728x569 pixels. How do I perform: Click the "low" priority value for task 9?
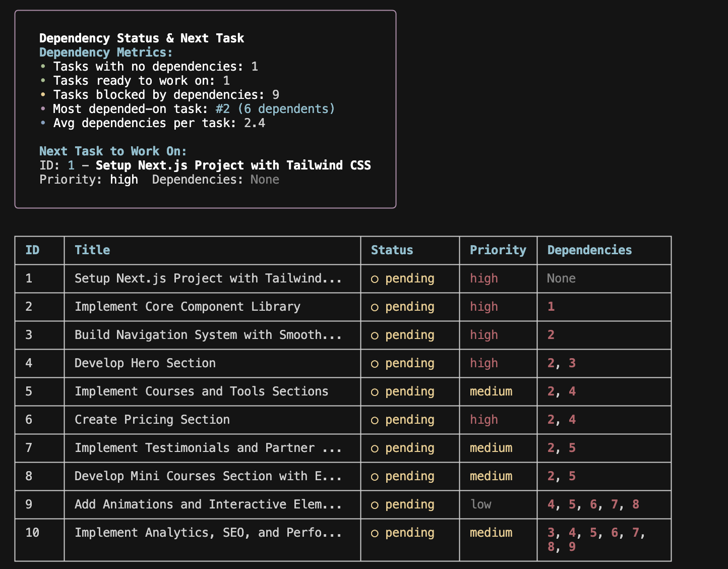coord(480,504)
